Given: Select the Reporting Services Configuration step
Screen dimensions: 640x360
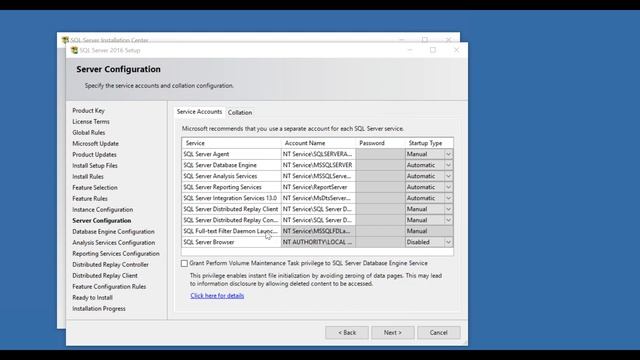Looking at the screenshot, I should [x=116, y=254].
